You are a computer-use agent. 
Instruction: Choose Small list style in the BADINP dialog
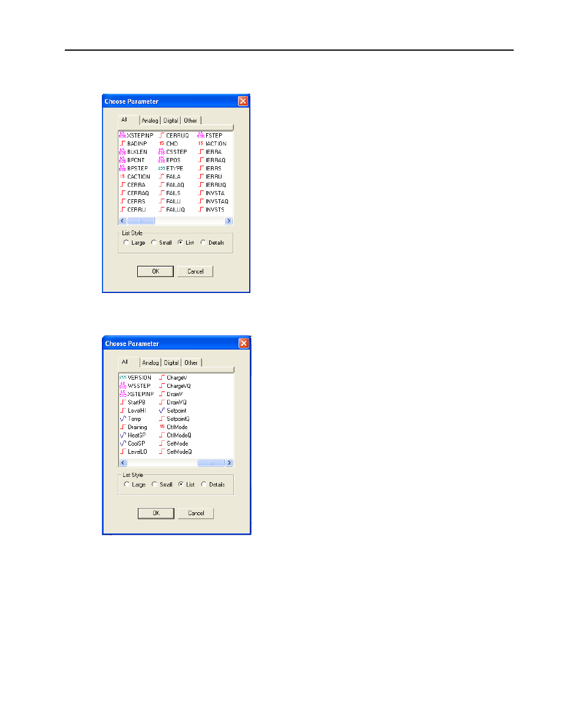pos(154,242)
